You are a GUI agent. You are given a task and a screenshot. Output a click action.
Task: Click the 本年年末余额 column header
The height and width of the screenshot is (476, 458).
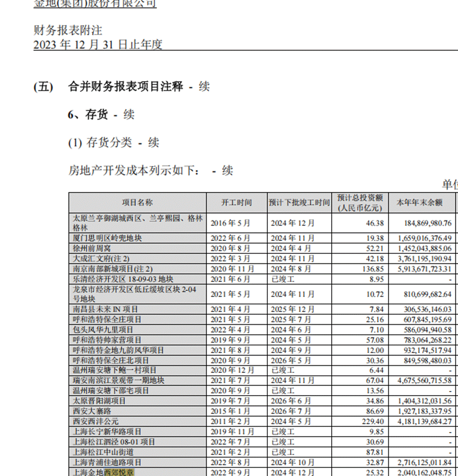[419, 203]
